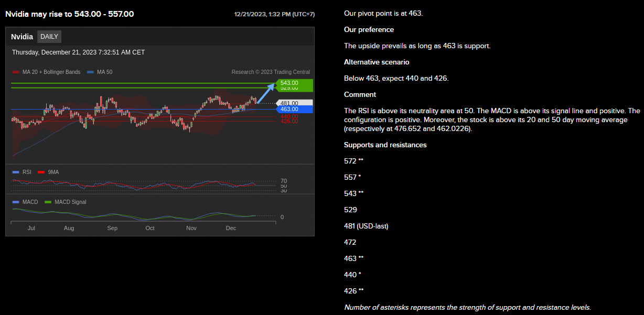Click the DAILY timeframe badge
The height and width of the screenshot is (315, 644).
click(49, 37)
